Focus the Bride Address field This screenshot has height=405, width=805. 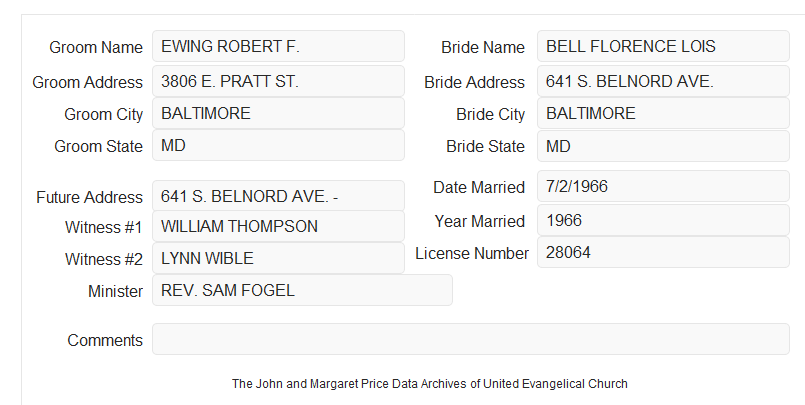(x=663, y=81)
